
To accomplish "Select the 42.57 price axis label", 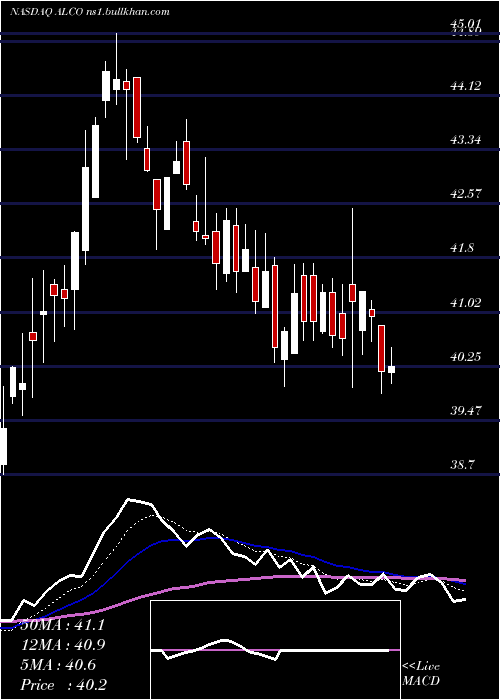I will coord(466,194).
